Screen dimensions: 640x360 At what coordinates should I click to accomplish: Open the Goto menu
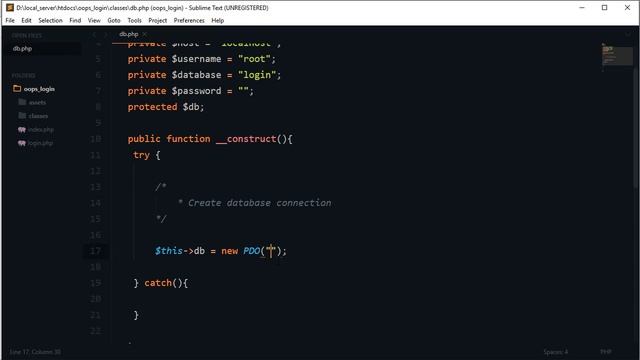click(114, 20)
